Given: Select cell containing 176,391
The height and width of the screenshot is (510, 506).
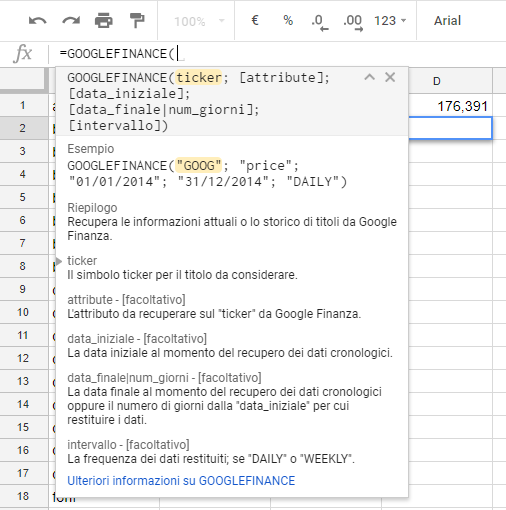Looking at the screenshot, I should click(x=450, y=106).
